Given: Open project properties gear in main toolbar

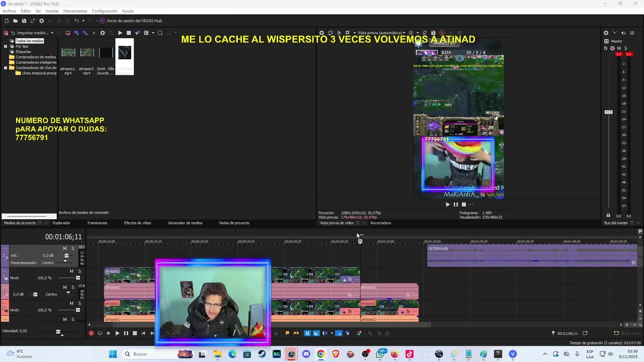Looking at the screenshot, I should point(41,21).
